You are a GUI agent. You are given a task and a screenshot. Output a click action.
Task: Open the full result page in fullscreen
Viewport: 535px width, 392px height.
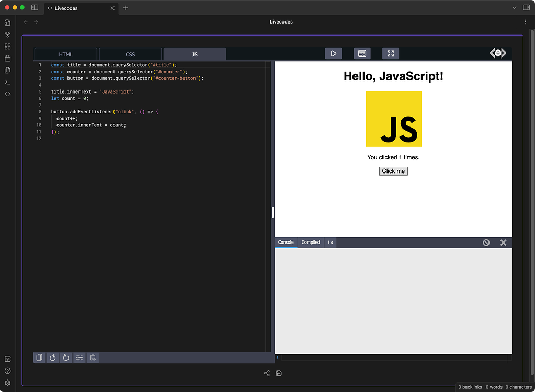pos(390,53)
